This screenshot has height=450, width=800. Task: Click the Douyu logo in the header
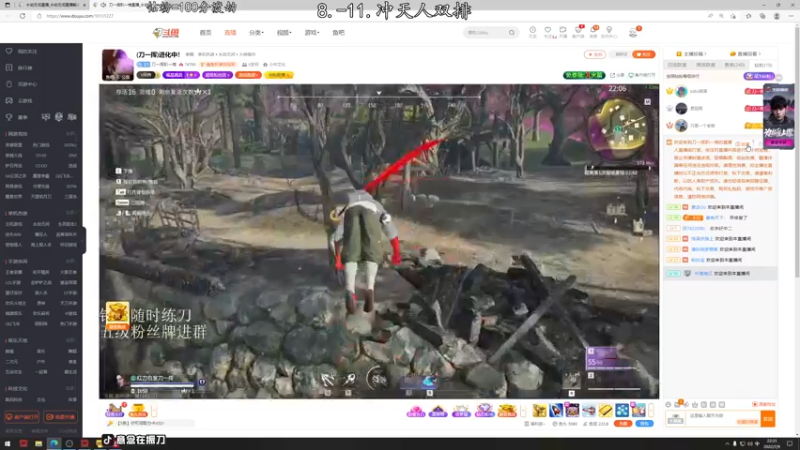click(x=166, y=33)
